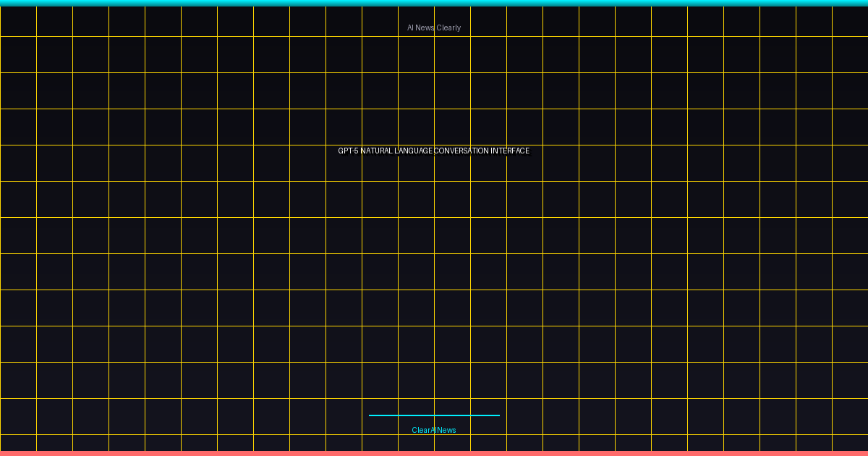Click the cyan divider line above ClearAINews
868x456 pixels.
coord(434,415)
